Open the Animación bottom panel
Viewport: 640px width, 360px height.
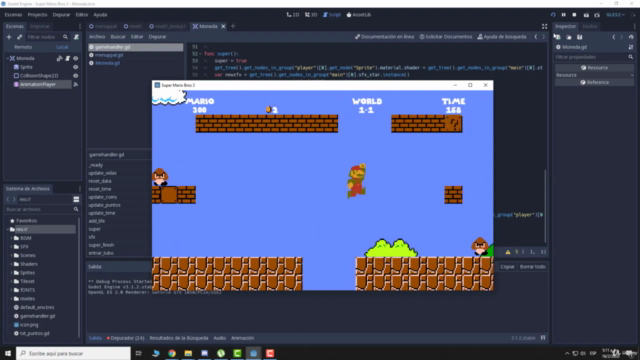(242, 338)
